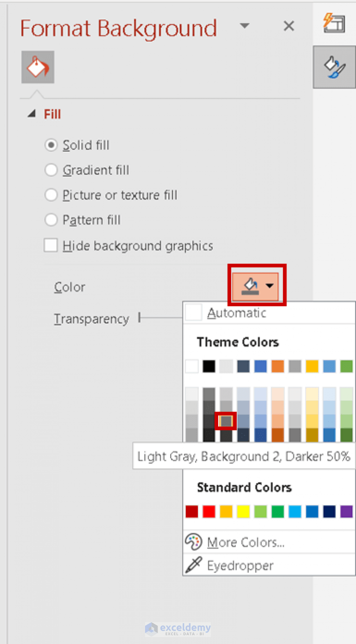
Task: Click the Automatic color option
Action: coord(237,313)
